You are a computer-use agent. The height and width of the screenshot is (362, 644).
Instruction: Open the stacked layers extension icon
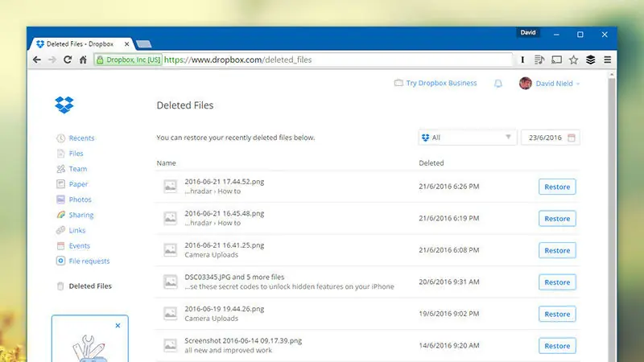[x=591, y=60]
